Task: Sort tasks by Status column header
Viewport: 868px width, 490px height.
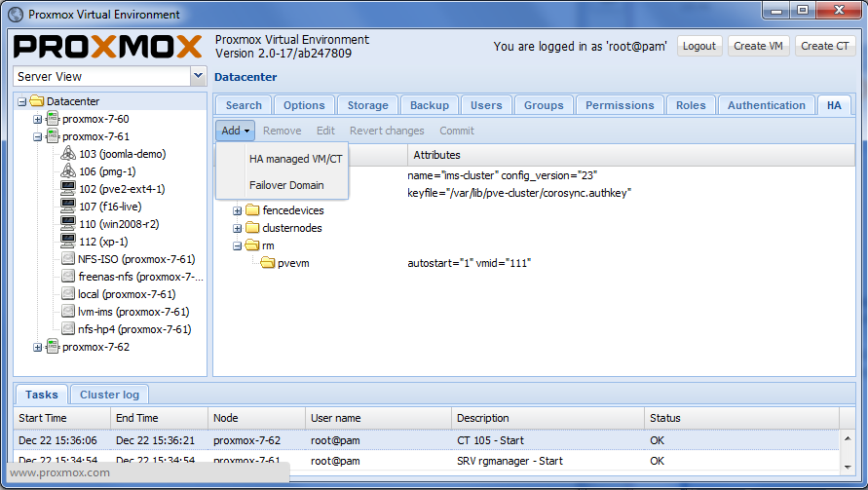Action: click(741, 418)
